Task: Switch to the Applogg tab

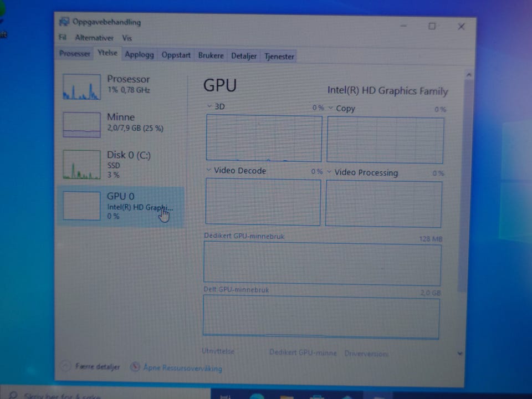Action: 139,55
